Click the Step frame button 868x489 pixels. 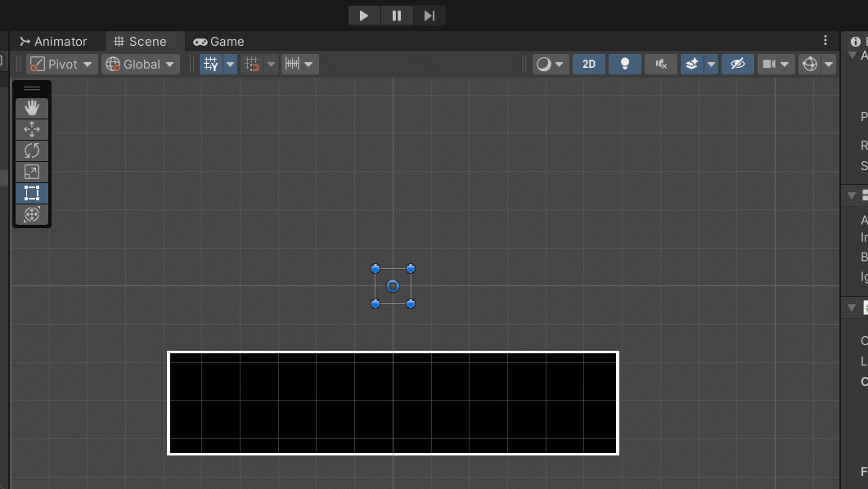coord(429,16)
